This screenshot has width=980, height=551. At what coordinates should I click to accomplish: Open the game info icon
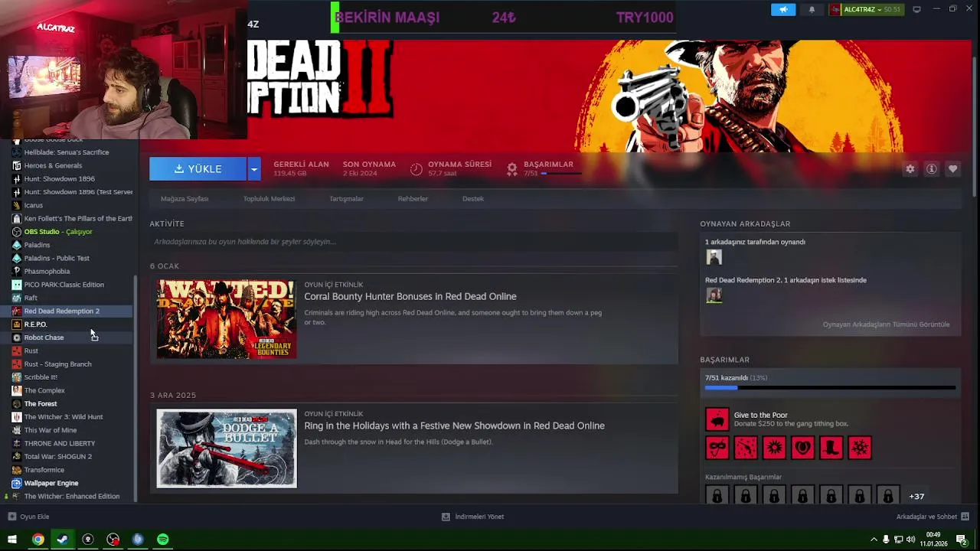point(931,169)
